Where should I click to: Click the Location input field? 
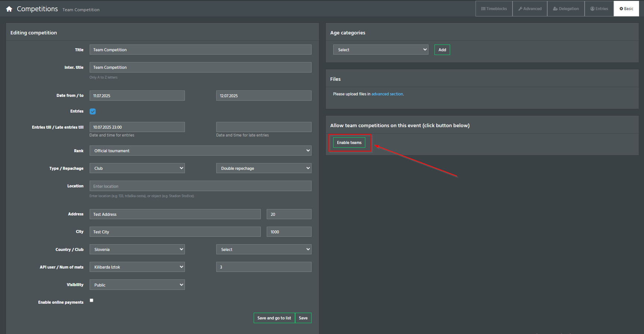click(200, 186)
